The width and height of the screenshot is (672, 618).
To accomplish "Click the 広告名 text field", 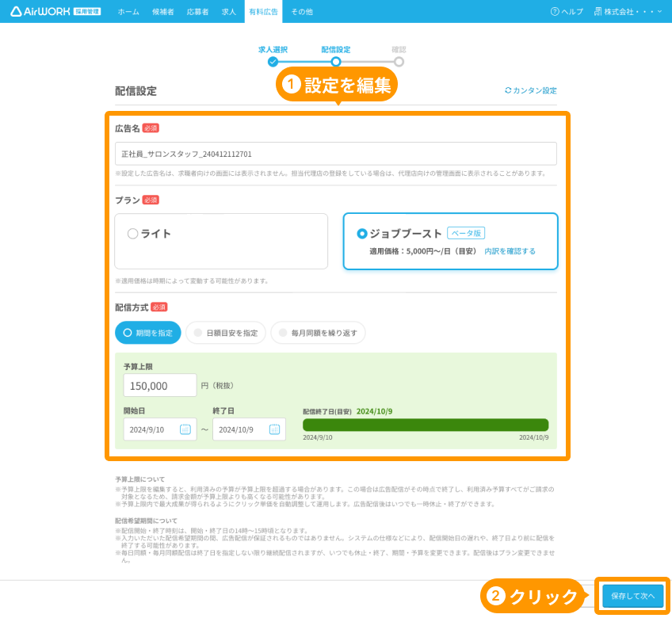I will (336, 154).
